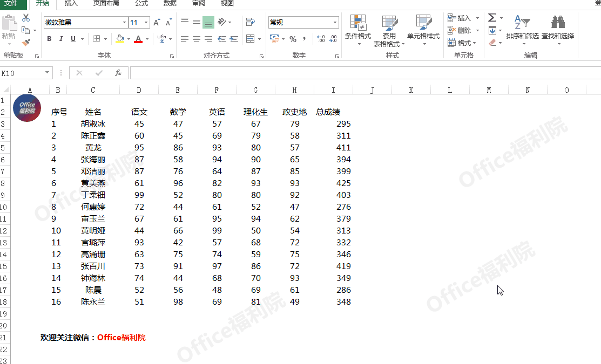Screen dimensions: 601x364
Task: Click the decrease decimal places icon
Action: [333, 39]
